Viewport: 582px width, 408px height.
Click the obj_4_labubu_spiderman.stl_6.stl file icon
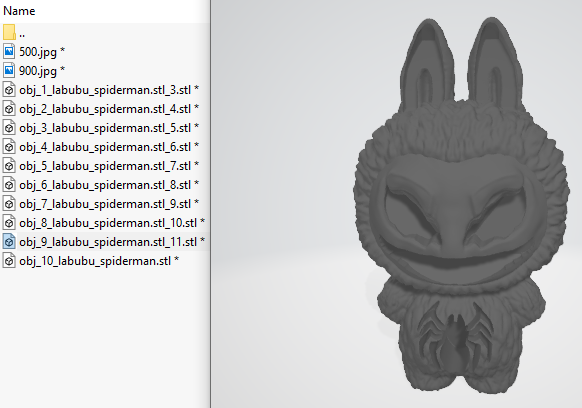(x=9, y=146)
